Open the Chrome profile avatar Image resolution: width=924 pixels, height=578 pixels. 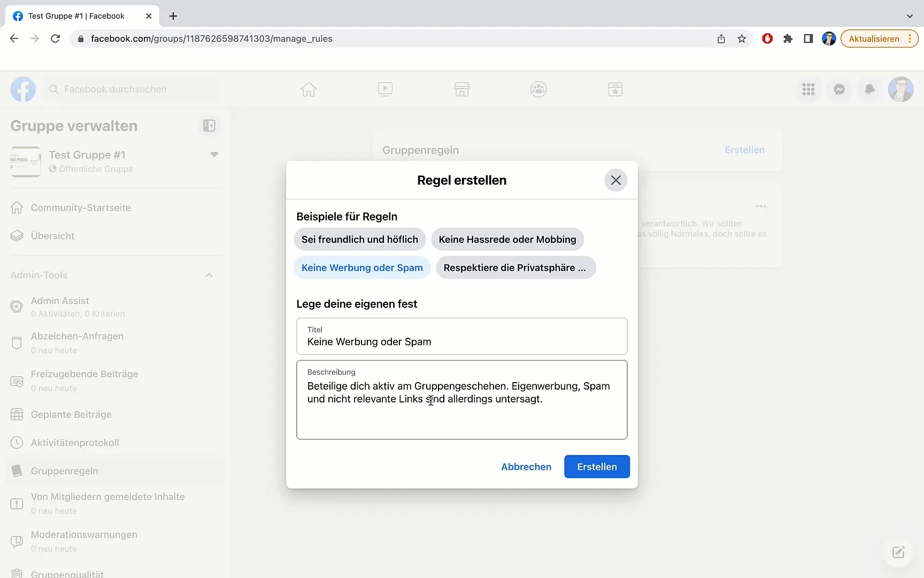click(829, 39)
